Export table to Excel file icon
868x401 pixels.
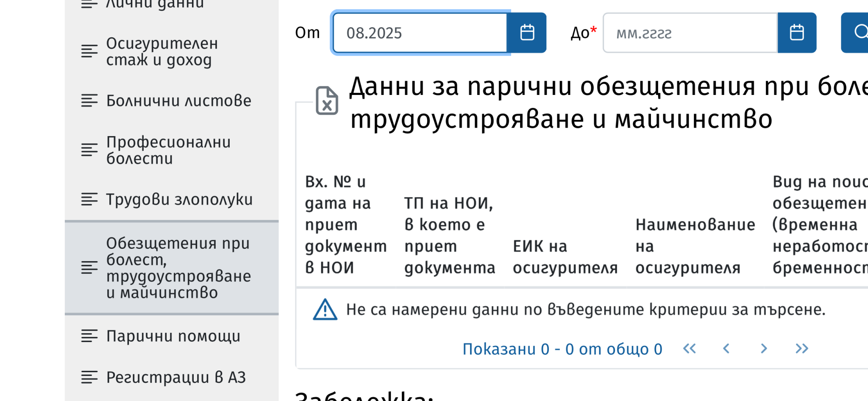tap(327, 101)
